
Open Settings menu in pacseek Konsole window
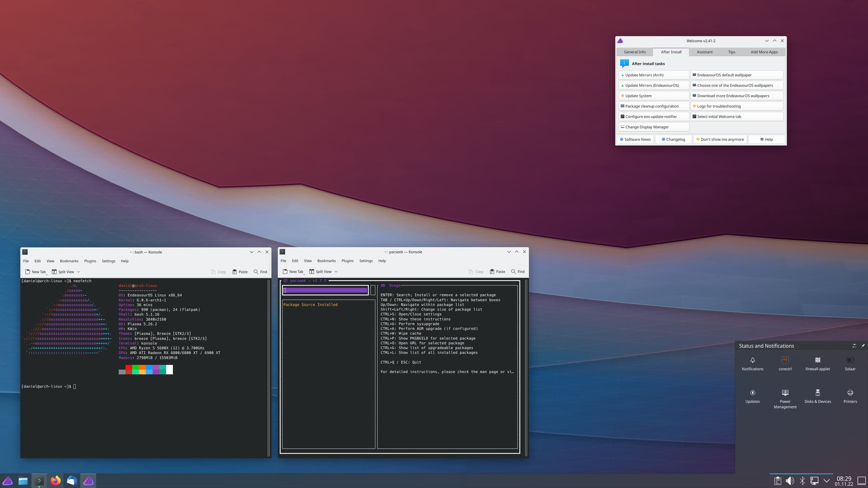click(x=366, y=261)
